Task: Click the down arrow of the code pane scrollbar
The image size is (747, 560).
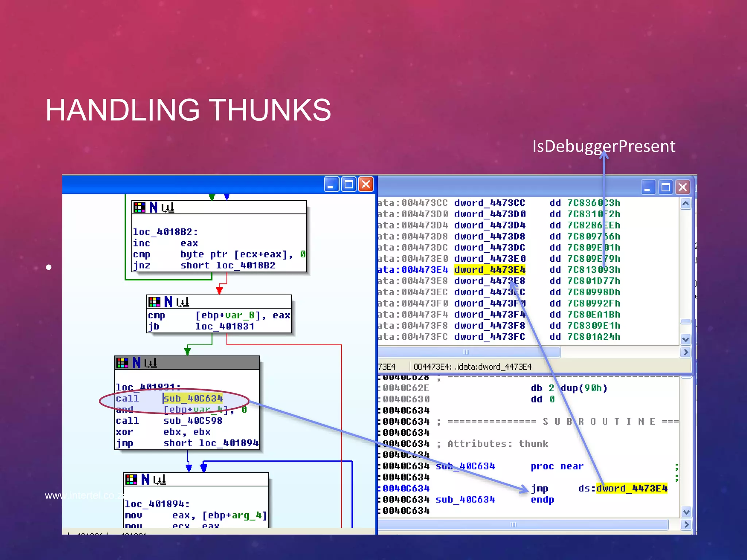Action: pyautogui.click(x=686, y=512)
